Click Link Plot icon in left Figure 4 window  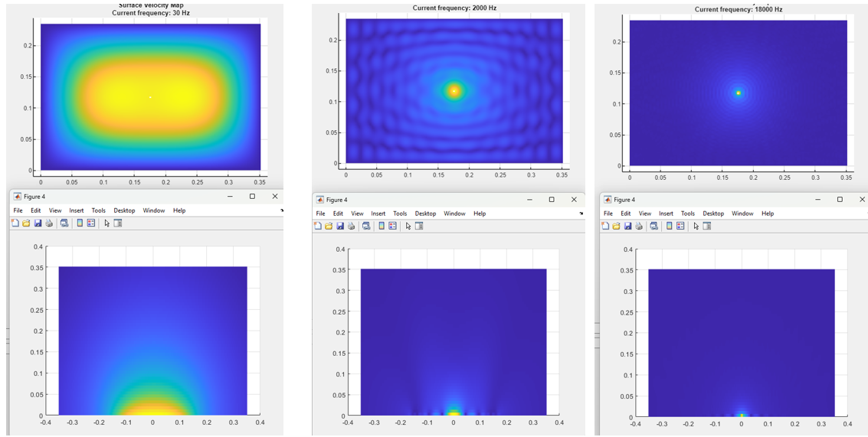point(64,223)
